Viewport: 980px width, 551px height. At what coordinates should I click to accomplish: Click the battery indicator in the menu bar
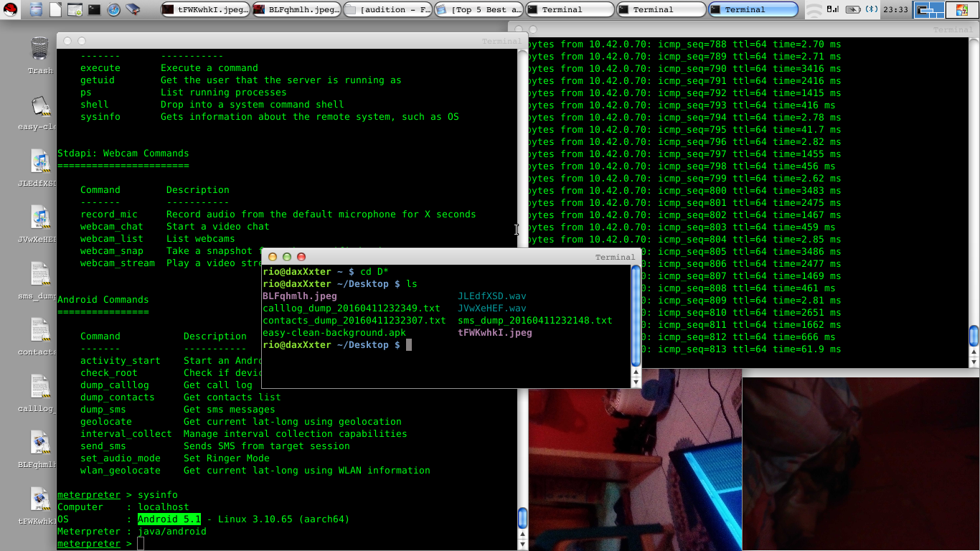852,9
